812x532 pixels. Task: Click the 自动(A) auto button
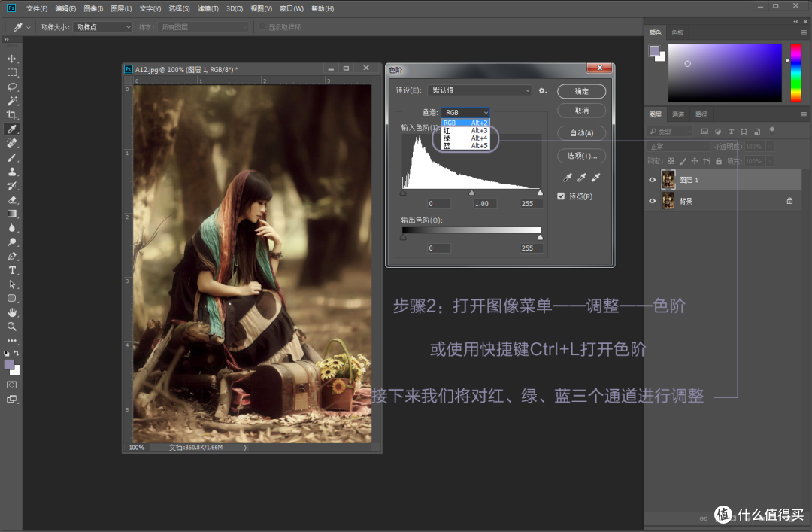tap(581, 133)
